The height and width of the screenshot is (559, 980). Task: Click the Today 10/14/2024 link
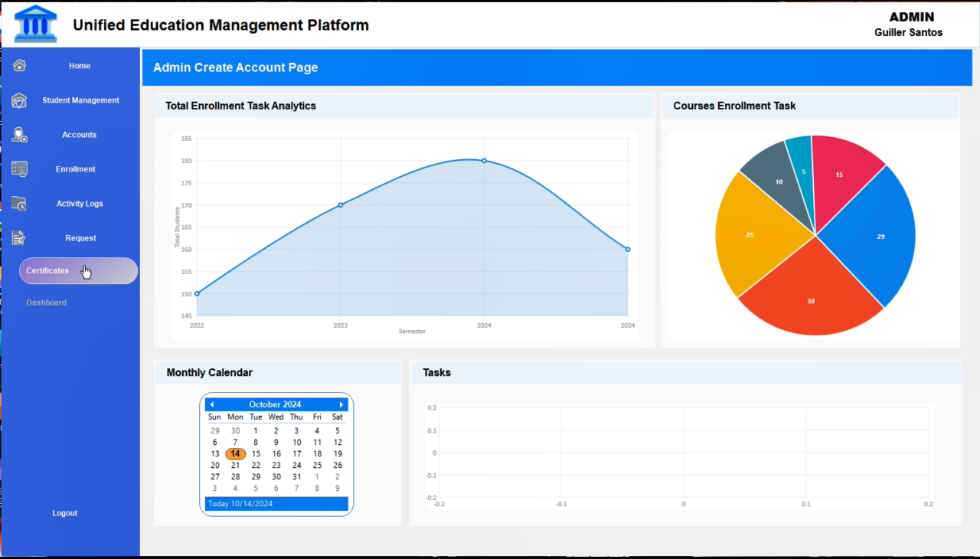tap(276, 504)
